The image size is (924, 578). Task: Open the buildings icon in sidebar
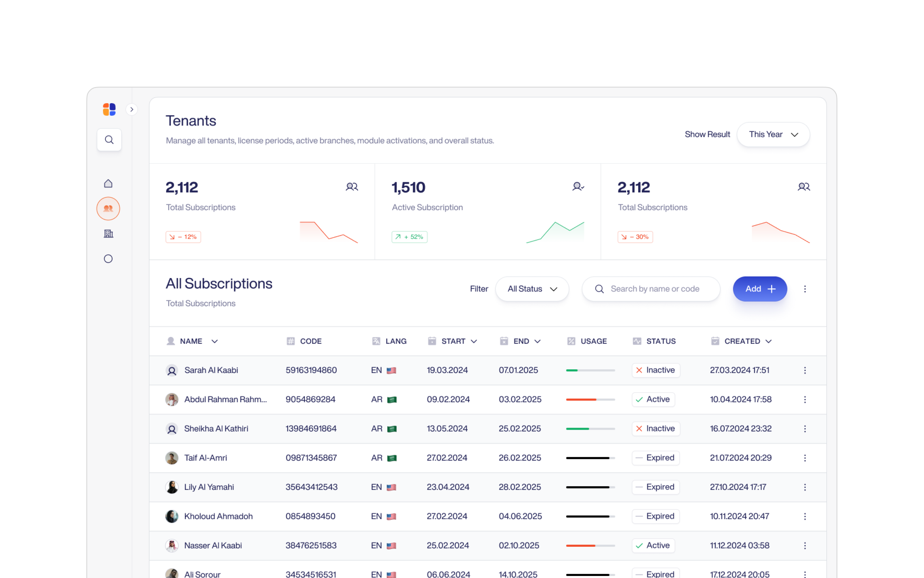tap(109, 234)
